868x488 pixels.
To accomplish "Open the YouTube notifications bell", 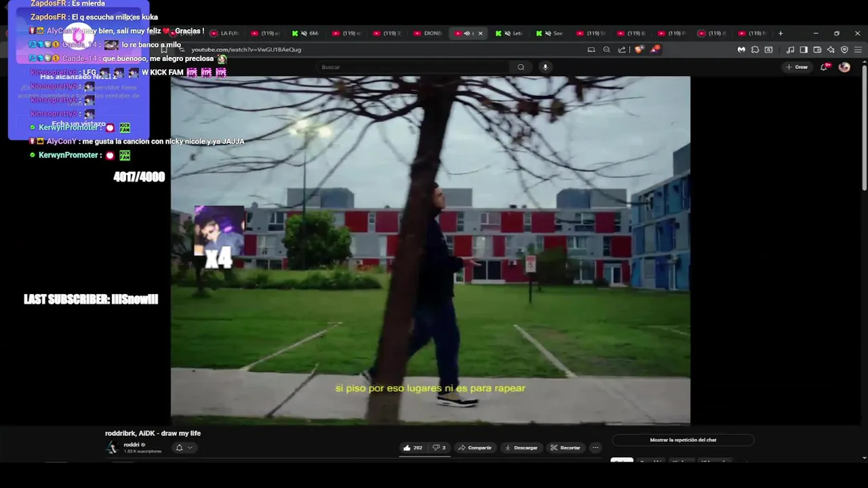I will click(x=825, y=66).
